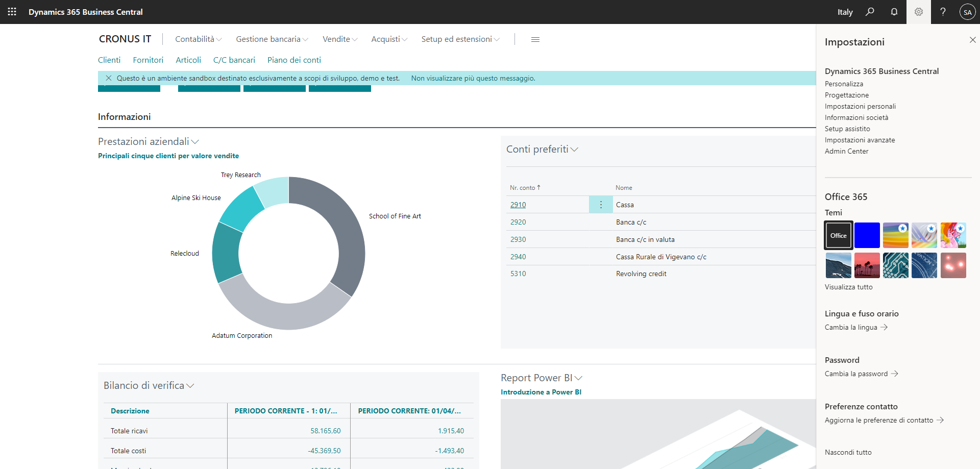The image size is (980, 469).
Task: Click Totale costi value -45.369,50
Action: [x=324, y=451]
